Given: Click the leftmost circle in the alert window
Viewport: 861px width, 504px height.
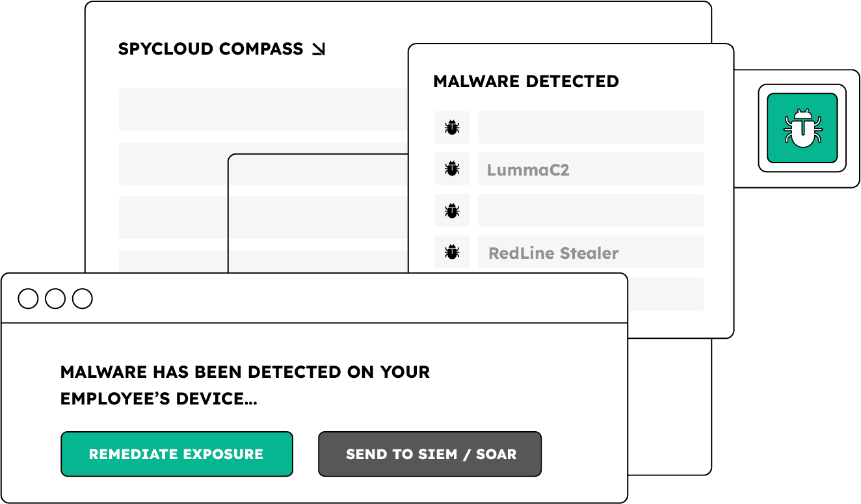Looking at the screenshot, I should (28, 299).
